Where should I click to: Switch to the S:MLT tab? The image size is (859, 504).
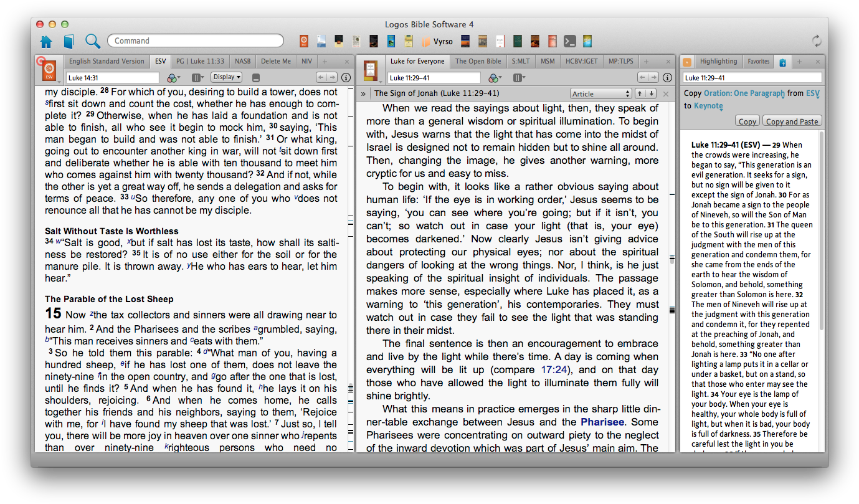click(x=521, y=61)
